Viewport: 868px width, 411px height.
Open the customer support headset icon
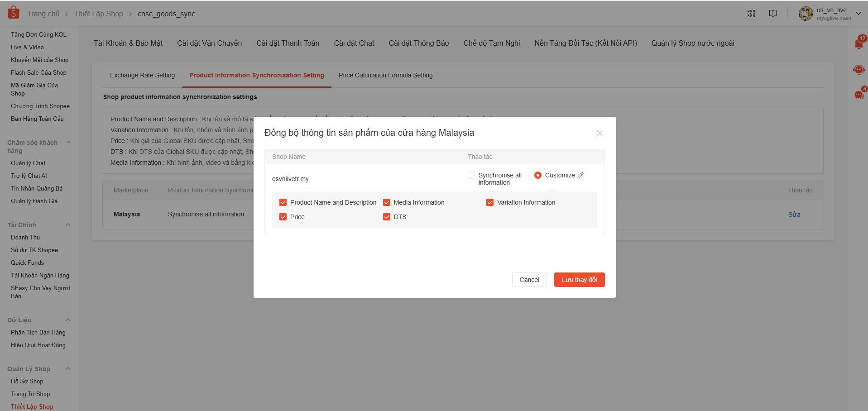(x=858, y=70)
